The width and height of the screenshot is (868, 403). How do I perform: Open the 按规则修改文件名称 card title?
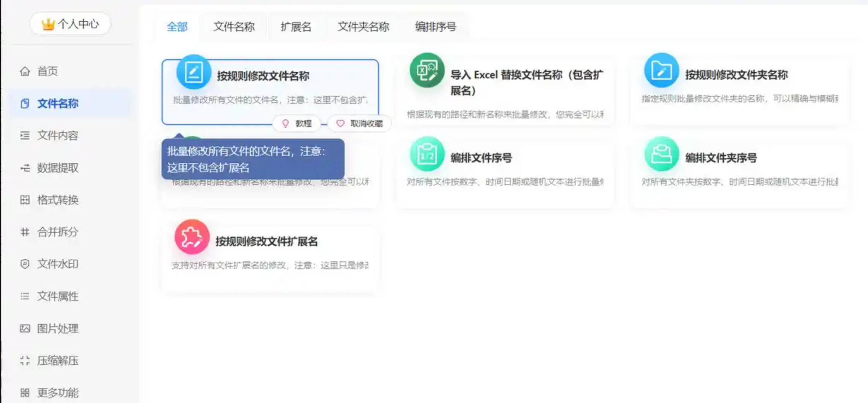263,76
